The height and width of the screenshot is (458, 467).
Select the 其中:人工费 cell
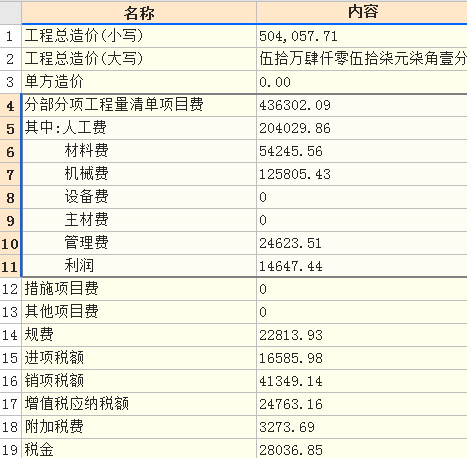pyautogui.click(x=139, y=128)
